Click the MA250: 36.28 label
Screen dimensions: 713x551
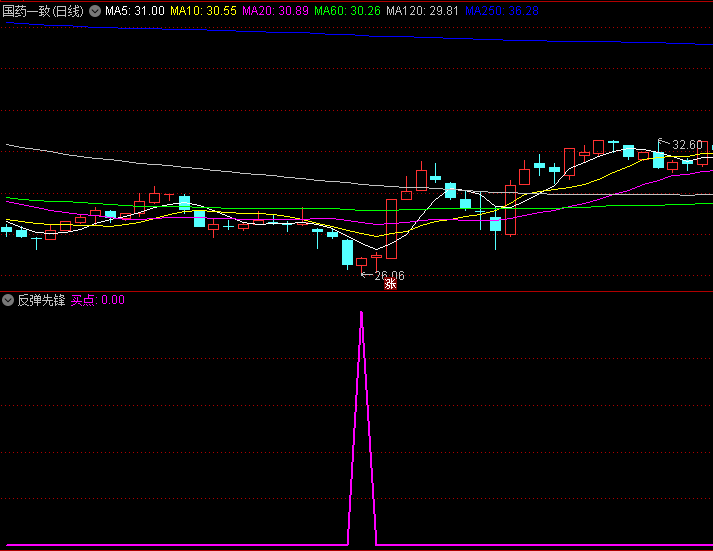502,11
